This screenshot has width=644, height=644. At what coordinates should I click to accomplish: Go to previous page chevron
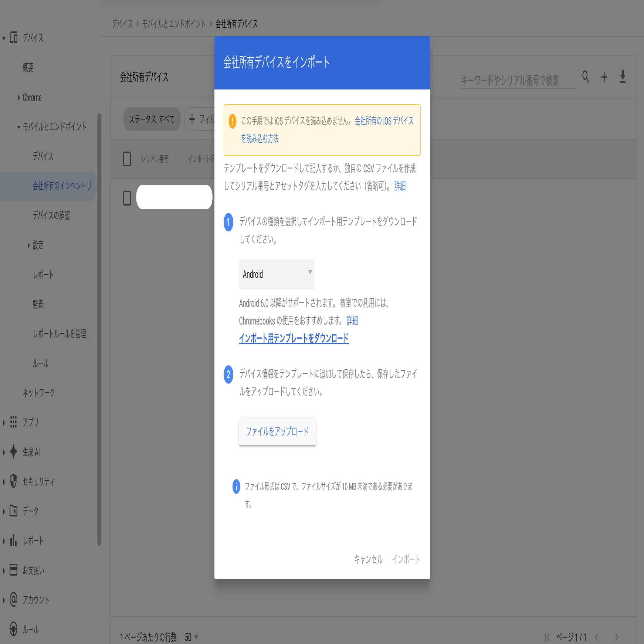(597, 637)
